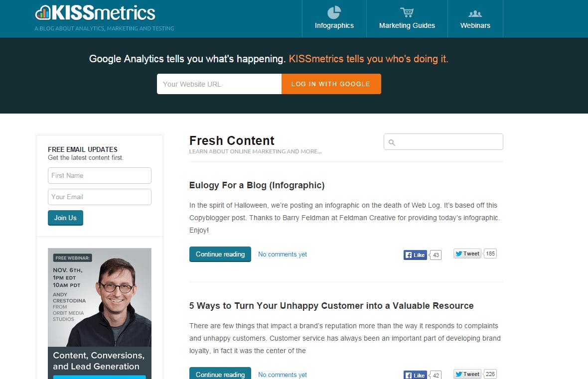The height and width of the screenshot is (379, 588).
Task: Click the Tweet bird icon on Eulogy post
Action: (x=459, y=253)
